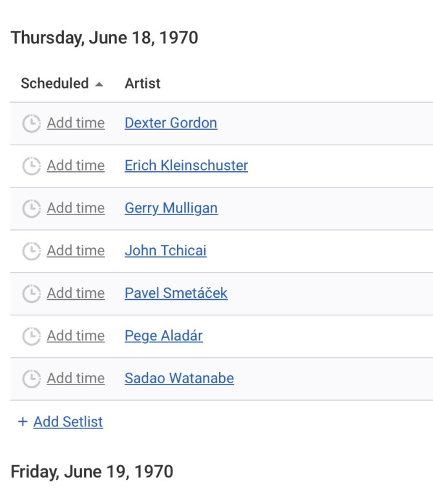
Task: Click the clock icon beside John Tchicai
Action: pyautogui.click(x=32, y=251)
